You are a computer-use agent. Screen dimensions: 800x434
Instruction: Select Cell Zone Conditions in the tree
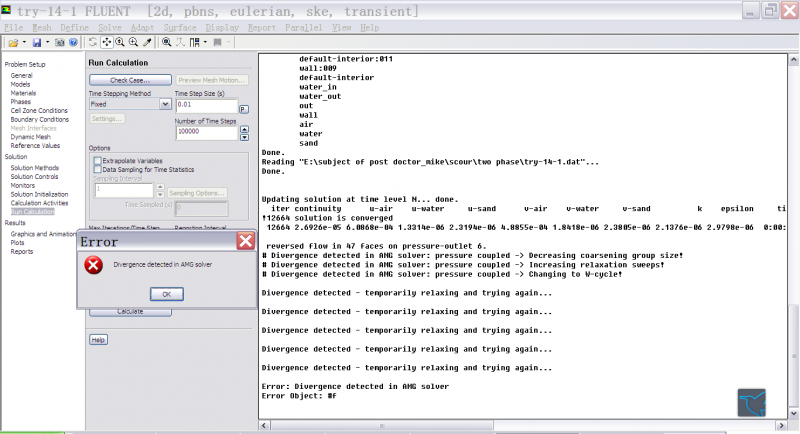39,110
